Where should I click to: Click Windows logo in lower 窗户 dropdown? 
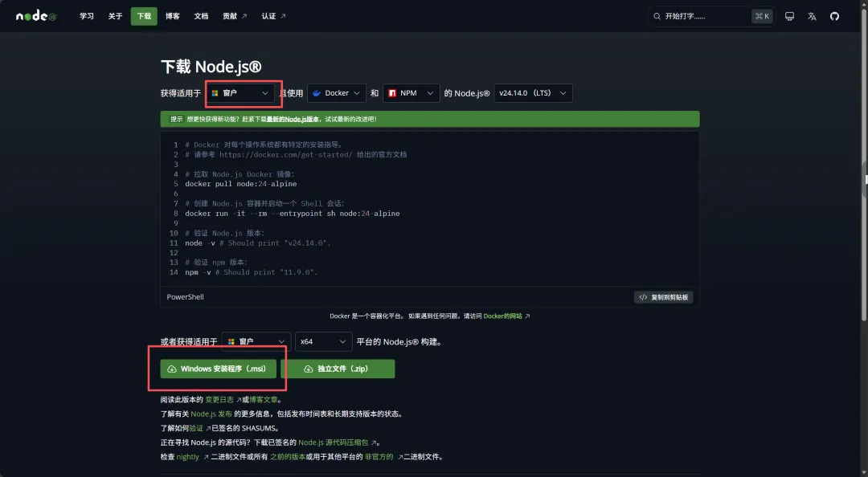click(231, 341)
